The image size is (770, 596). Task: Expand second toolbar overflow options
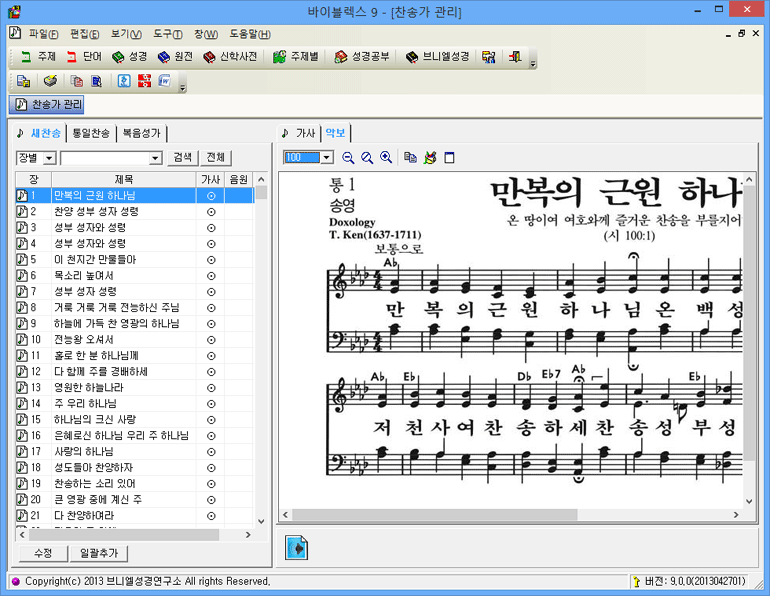[x=182, y=87]
